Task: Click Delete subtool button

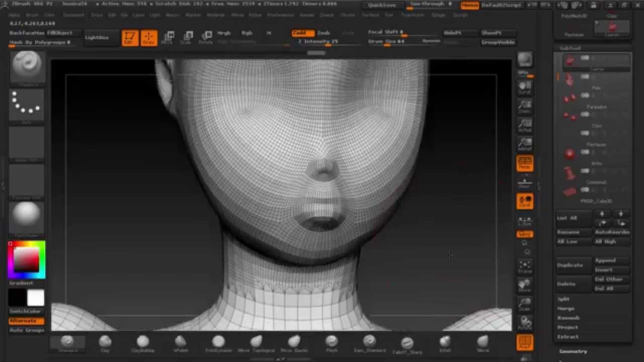Action: point(573,284)
